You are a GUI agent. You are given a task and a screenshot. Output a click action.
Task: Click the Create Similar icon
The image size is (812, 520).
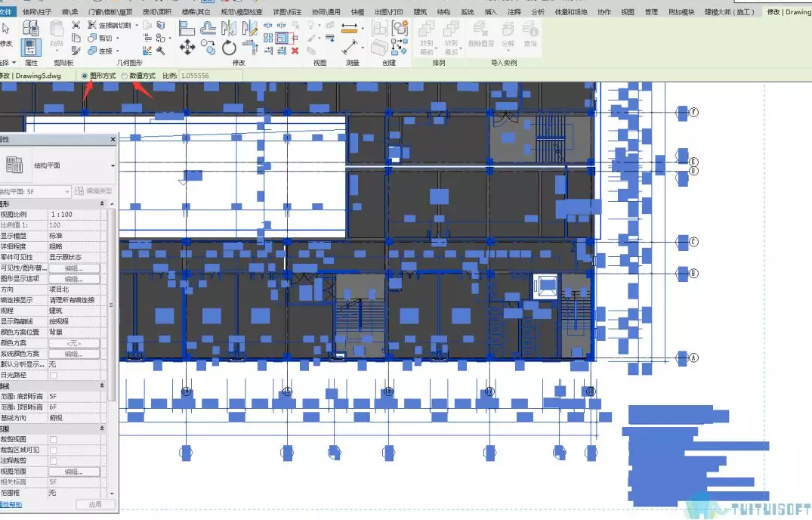click(399, 48)
